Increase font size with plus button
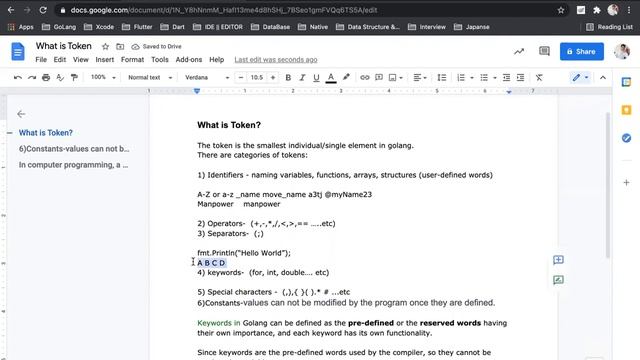 273,78
